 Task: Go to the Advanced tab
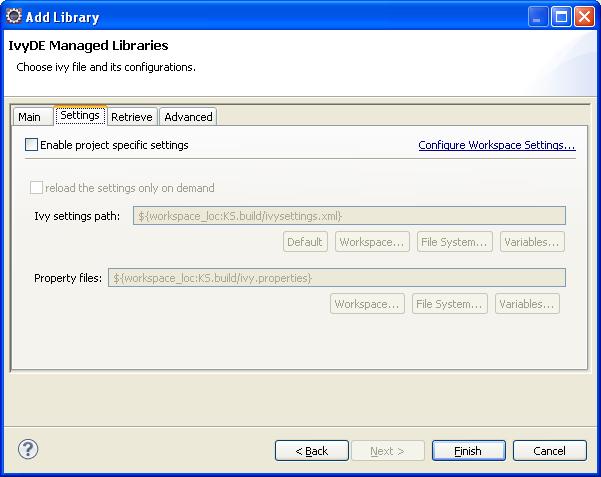click(x=188, y=117)
